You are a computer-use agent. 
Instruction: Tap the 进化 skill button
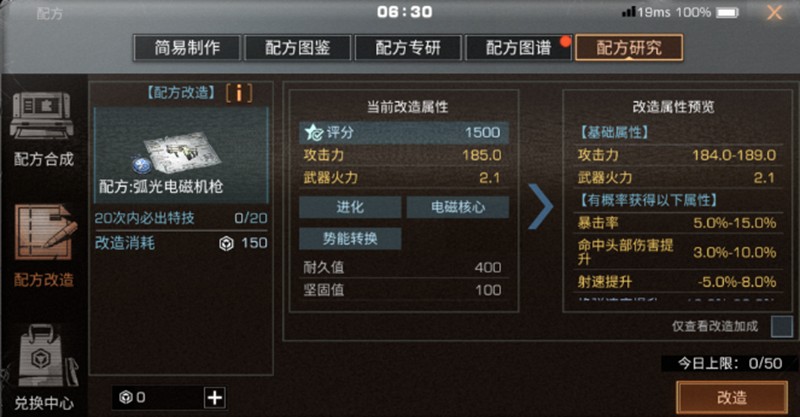[350, 207]
